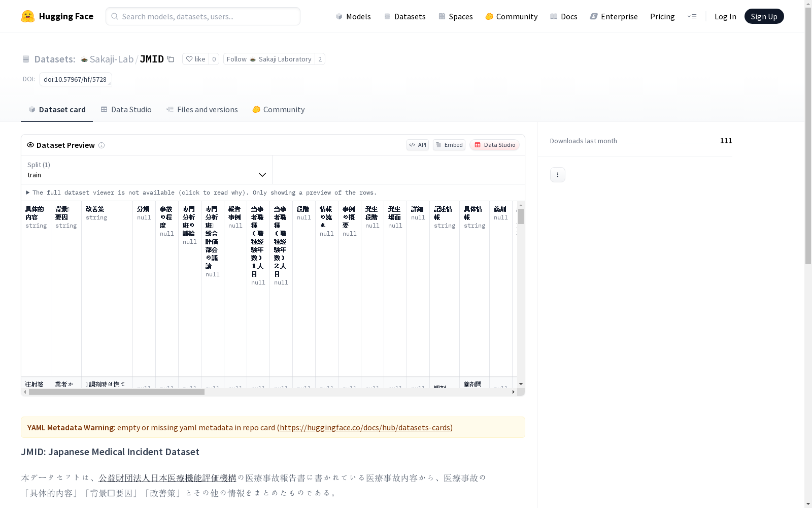The width and height of the screenshot is (812, 508).
Task: Click the page vertical scrollbar thumb
Action: (x=808, y=135)
